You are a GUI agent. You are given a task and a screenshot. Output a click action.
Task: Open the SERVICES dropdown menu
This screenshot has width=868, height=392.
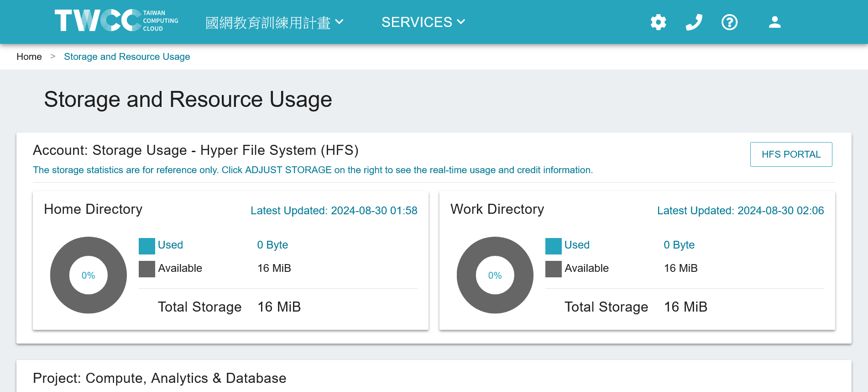click(x=423, y=22)
